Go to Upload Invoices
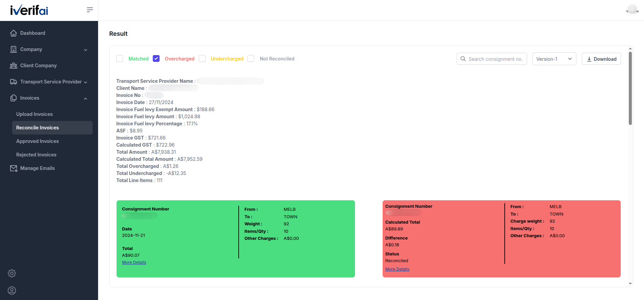 click(x=34, y=114)
